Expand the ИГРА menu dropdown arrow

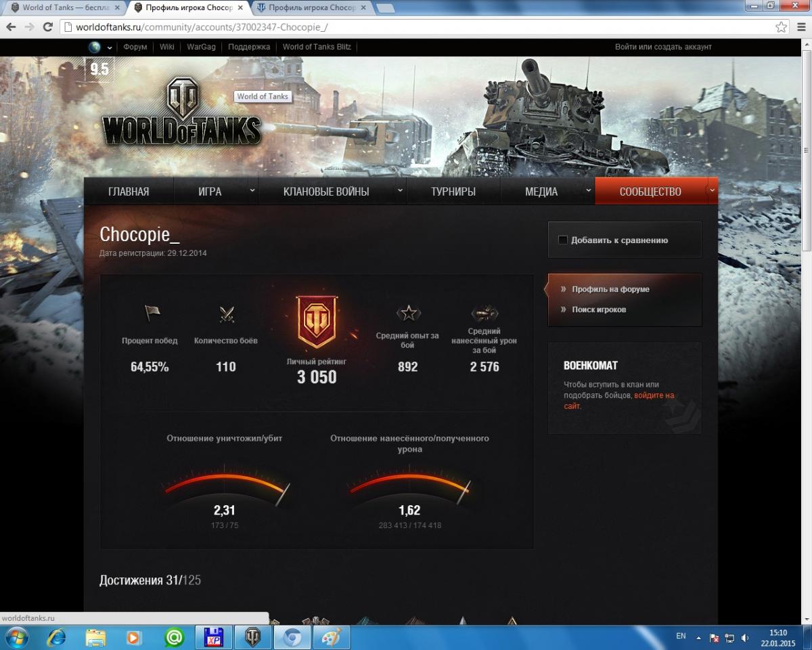coord(252,191)
